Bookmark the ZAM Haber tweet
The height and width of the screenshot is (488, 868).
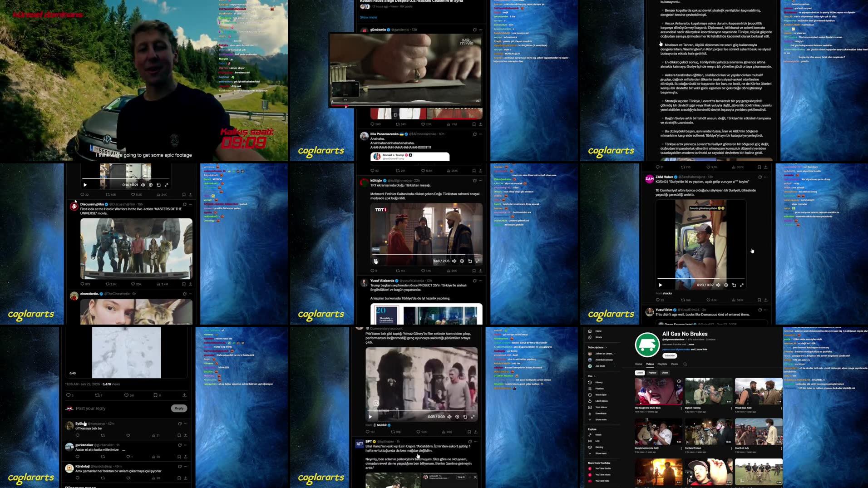[x=759, y=300]
